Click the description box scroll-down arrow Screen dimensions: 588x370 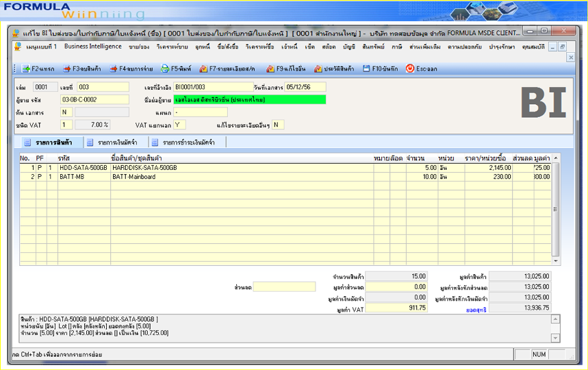coord(555,338)
